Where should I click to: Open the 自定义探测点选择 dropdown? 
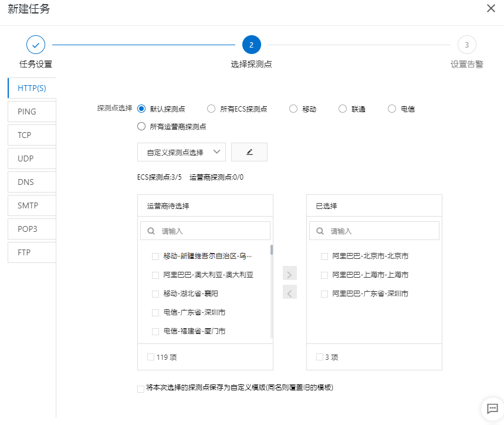[181, 152]
